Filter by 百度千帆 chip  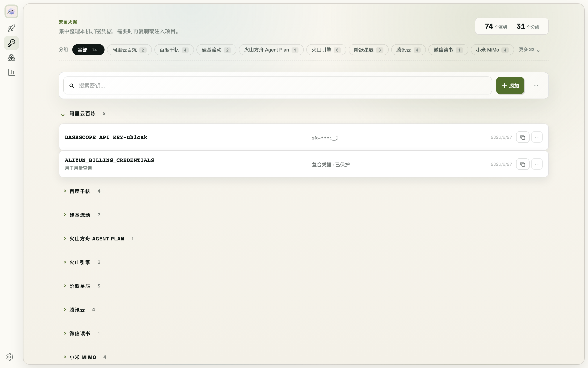click(174, 50)
